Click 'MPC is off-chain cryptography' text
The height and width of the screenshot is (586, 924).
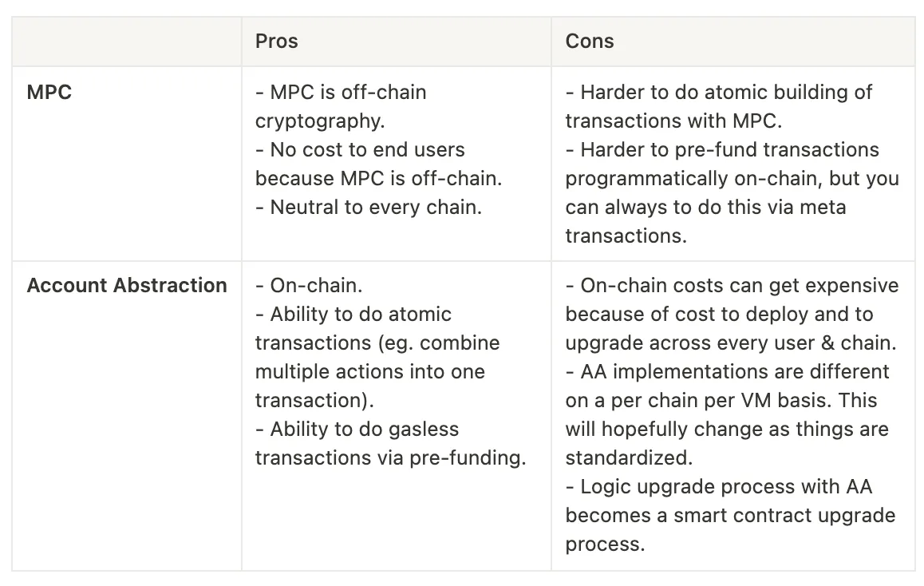[x=341, y=107]
